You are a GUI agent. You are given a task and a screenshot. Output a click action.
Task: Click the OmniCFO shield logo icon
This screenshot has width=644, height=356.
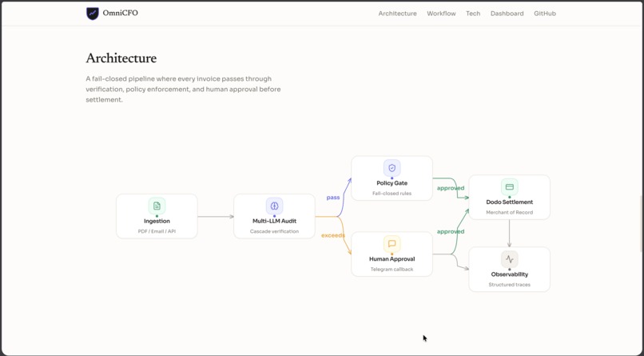(93, 13)
